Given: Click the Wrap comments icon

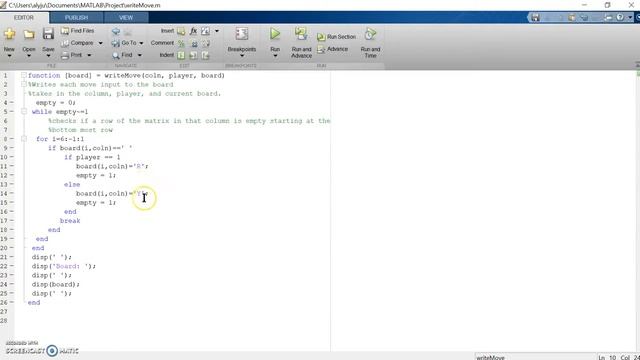Looking at the screenshot, I should 206,43.
